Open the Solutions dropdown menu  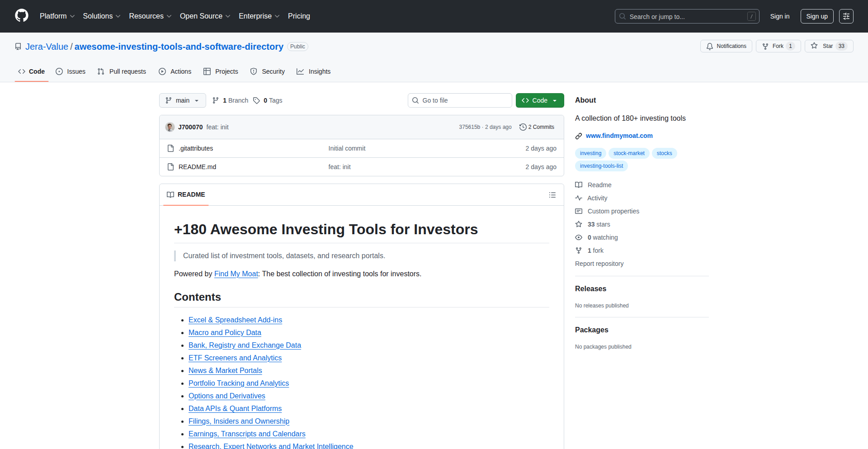[x=102, y=16]
